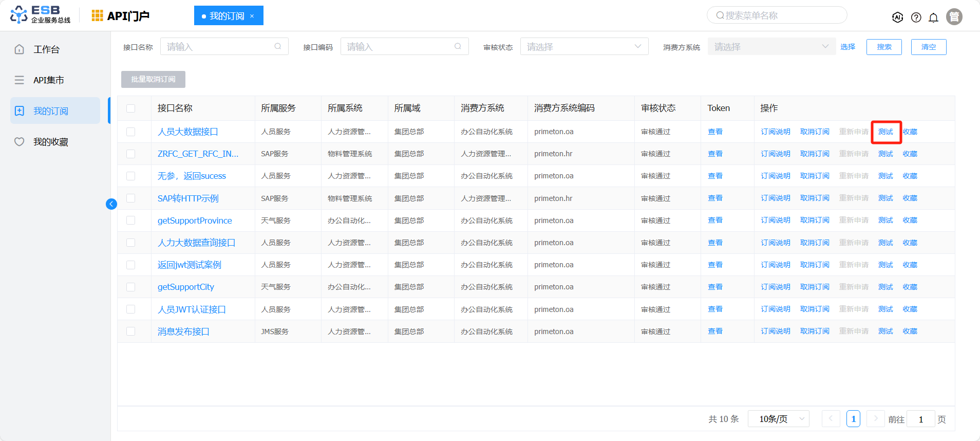Open the help question mark icon
This screenshot has height=441, width=980.
pos(916,17)
